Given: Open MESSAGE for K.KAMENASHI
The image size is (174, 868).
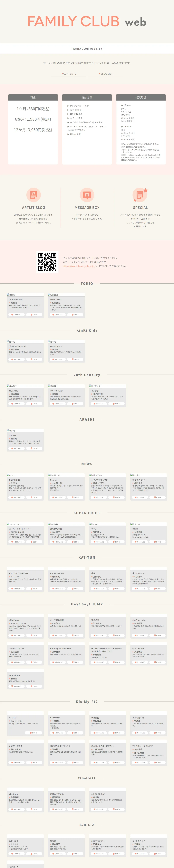Looking at the screenshot, I should [x=58, y=589].
